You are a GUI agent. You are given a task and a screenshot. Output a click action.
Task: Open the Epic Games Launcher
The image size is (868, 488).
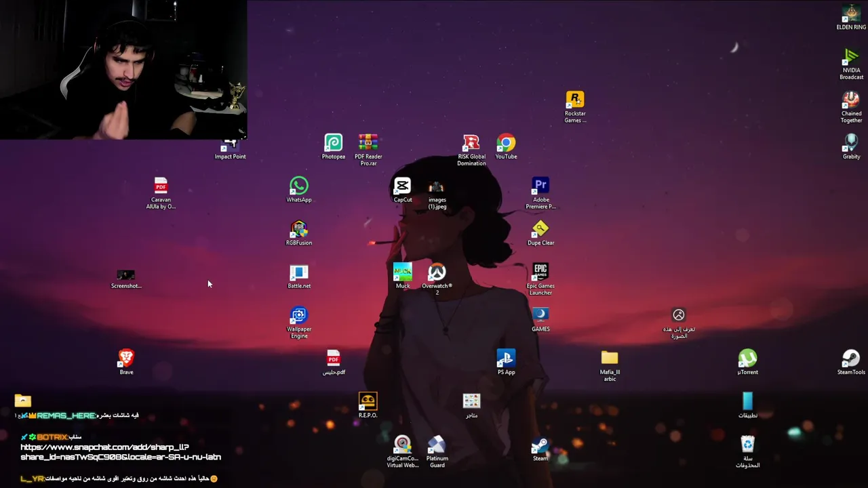540,279
